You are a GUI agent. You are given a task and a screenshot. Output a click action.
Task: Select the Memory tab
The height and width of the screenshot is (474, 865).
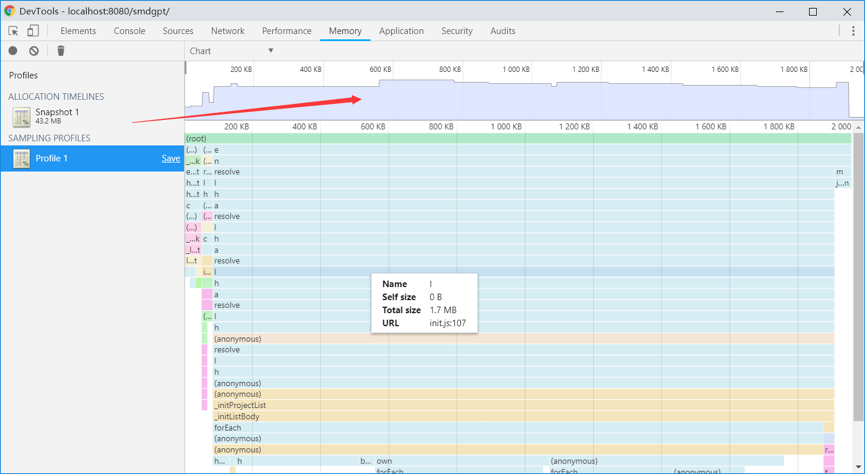tap(345, 31)
